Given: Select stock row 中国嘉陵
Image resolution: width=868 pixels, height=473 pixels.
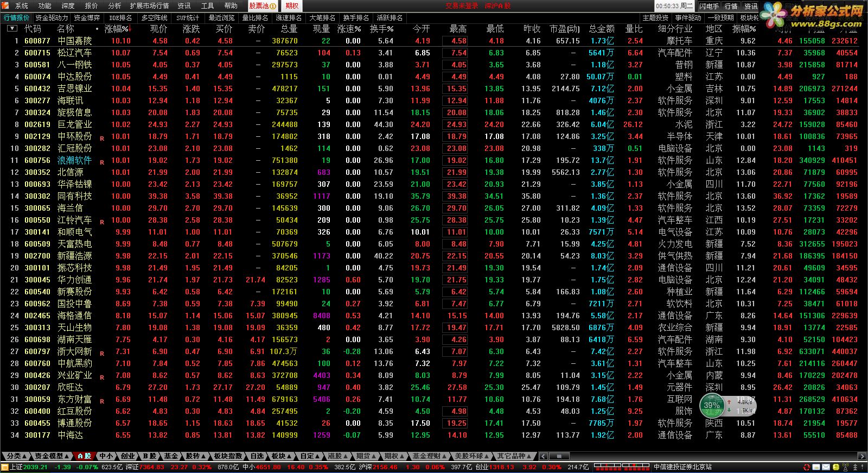Looking at the screenshot, I should pos(434,41).
